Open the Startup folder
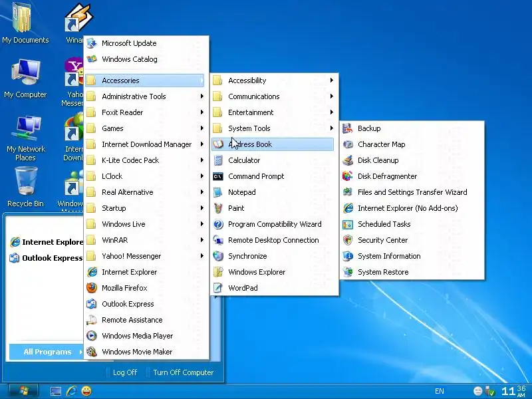This screenshot has height=399, width=532. [145, 208]
